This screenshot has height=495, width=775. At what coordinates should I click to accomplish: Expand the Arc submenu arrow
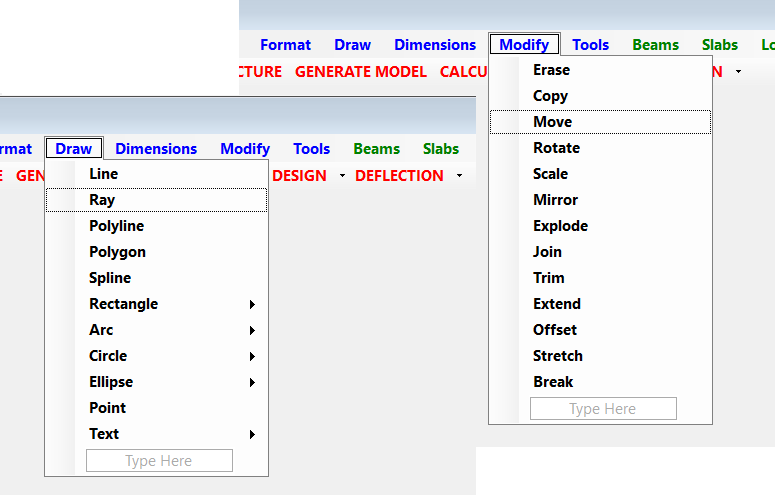click(x=252, y=330)
